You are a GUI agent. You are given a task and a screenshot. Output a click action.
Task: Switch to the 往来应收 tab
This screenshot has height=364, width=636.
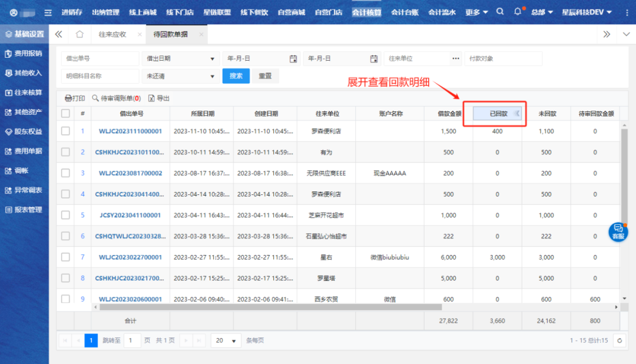click(112, 34)
